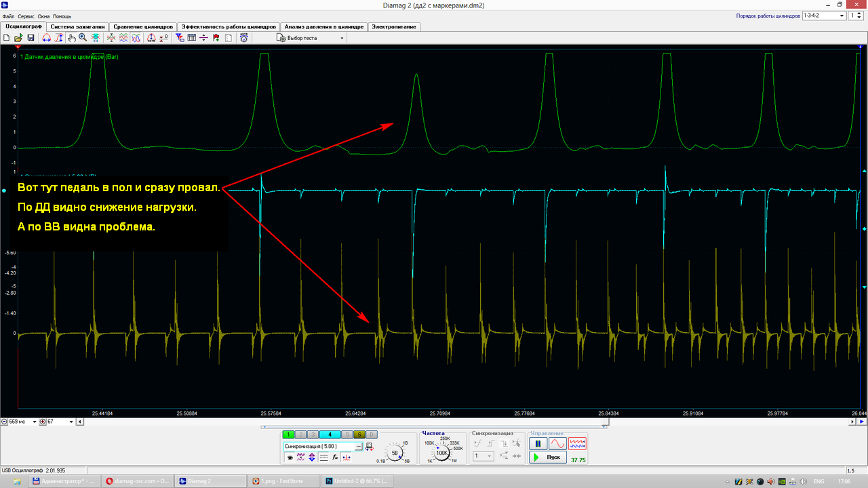Image resolution: width=868 pixels, height=488 pixels.
Task: Open the Порядок работы цилиндров 1-3-4-2 dropdown
Action: point(823,15)
